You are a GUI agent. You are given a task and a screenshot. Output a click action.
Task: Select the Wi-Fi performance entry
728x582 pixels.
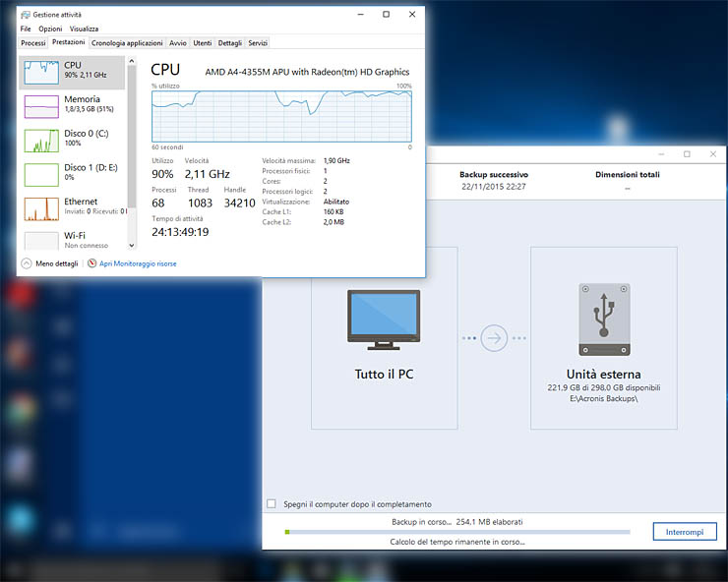[x=72, y=240]
